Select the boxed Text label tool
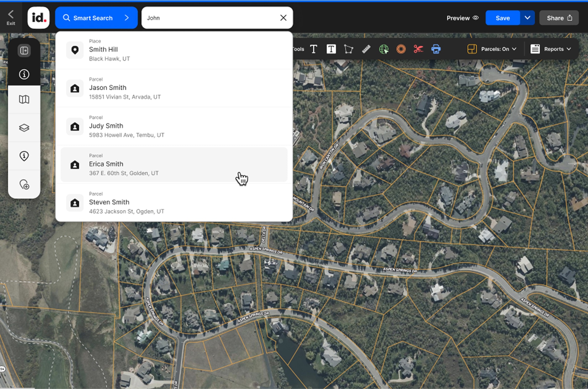The height and width of the screenshot is (389, 588). coord(331,49)
